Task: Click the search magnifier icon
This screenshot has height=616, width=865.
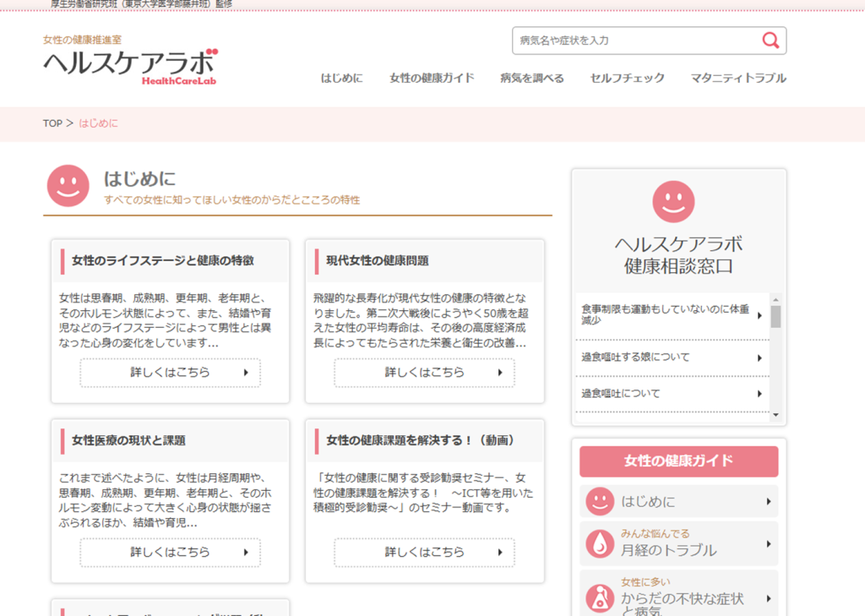Action: tap(770, 41)
